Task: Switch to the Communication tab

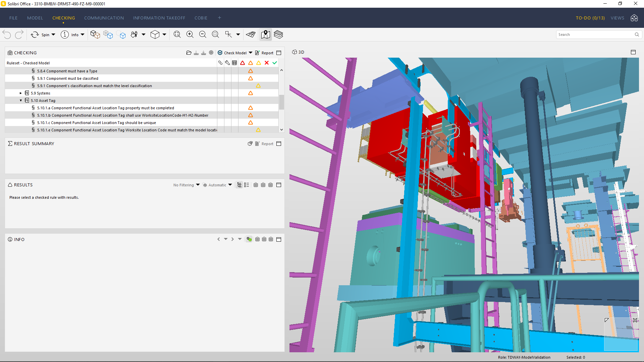Action: click(x=104, y=18)
